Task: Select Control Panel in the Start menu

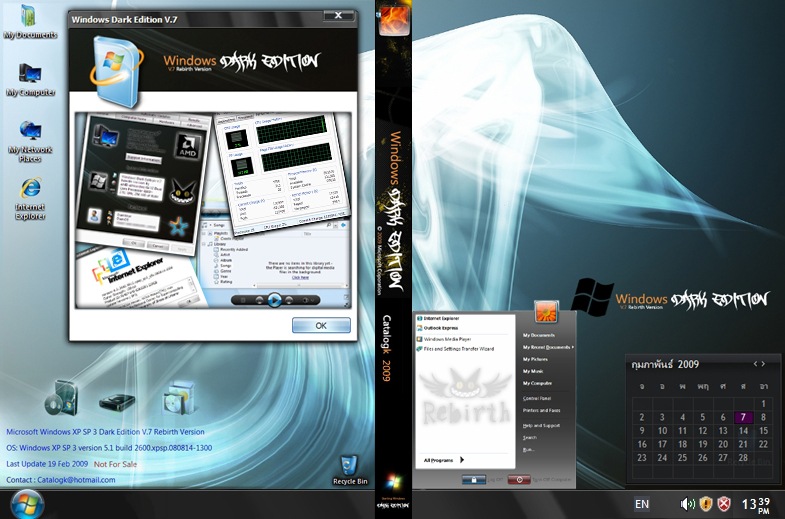Action: point(537,398)
